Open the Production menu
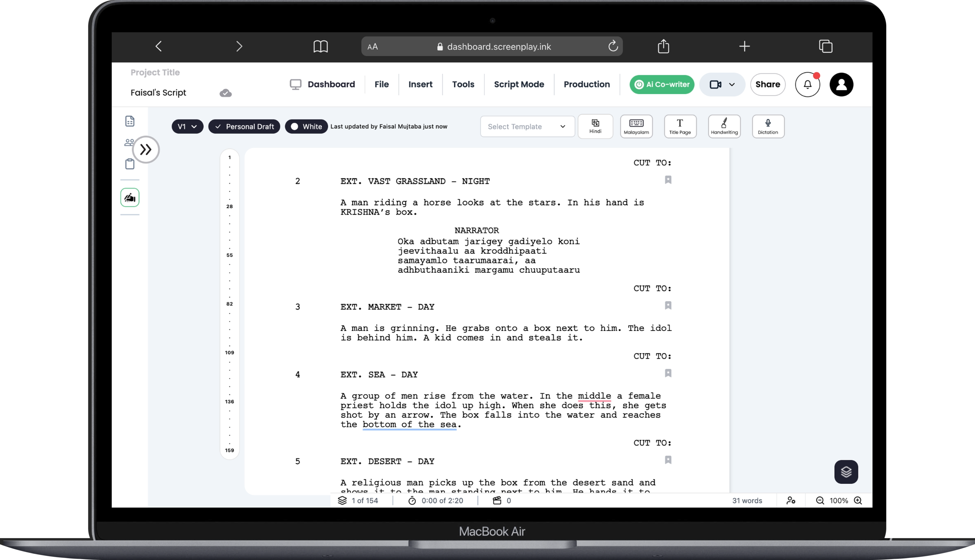The width and height of the screenshot is (975, 560). click(586, 84)
